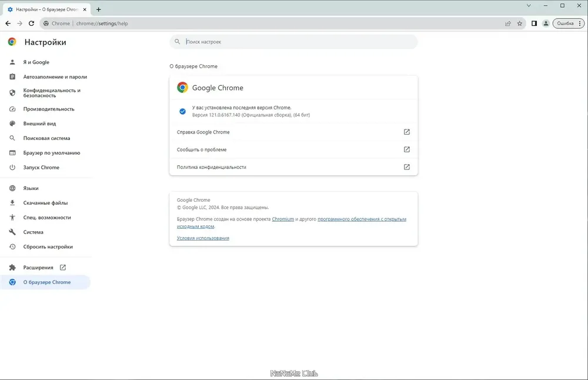The height and width of the screenshot is (380, 588).
Task: Click the palette icon for Внешний вид
Action: click(x=12, y=124)
